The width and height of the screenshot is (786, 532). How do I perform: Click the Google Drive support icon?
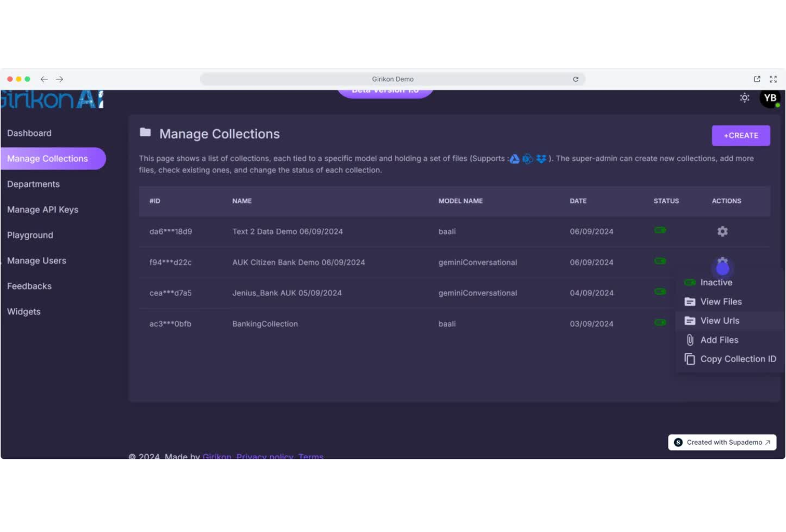(x=514, y=158)
